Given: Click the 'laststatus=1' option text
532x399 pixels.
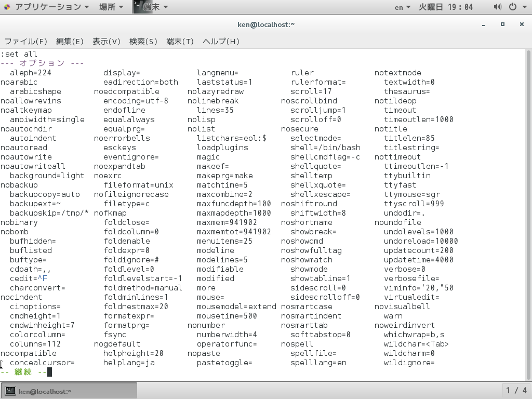Looking at the screenshot, I should click(x=224, y=82).
